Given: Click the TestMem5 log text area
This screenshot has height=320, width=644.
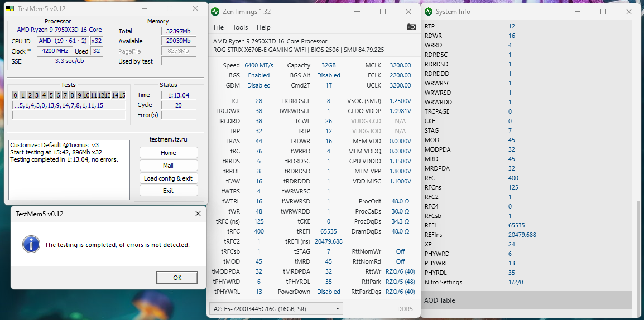Looking at the screenshot, I should (x=69, y=170).
